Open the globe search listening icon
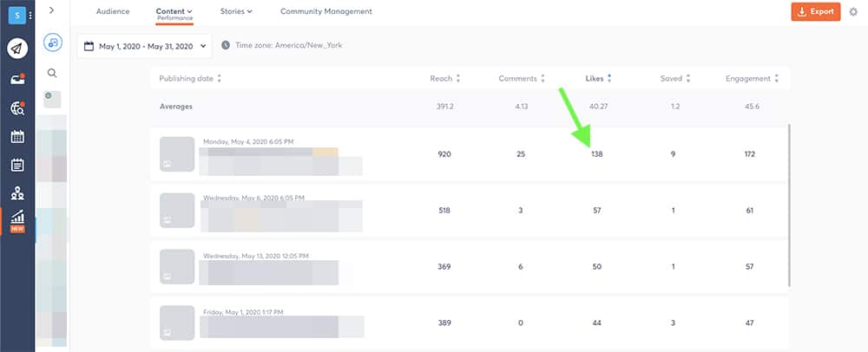The height and width of the screenshot is (352, 868). point(17,108)
